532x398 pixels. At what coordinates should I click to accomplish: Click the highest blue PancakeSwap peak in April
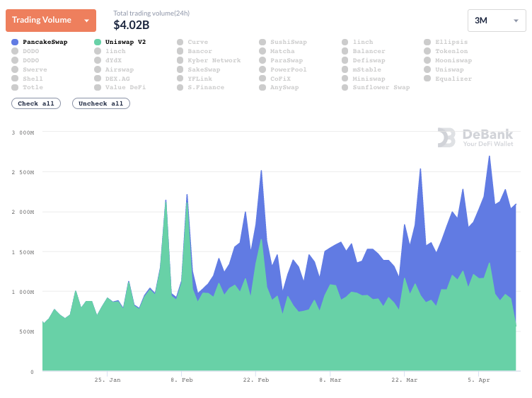[490, 157]
